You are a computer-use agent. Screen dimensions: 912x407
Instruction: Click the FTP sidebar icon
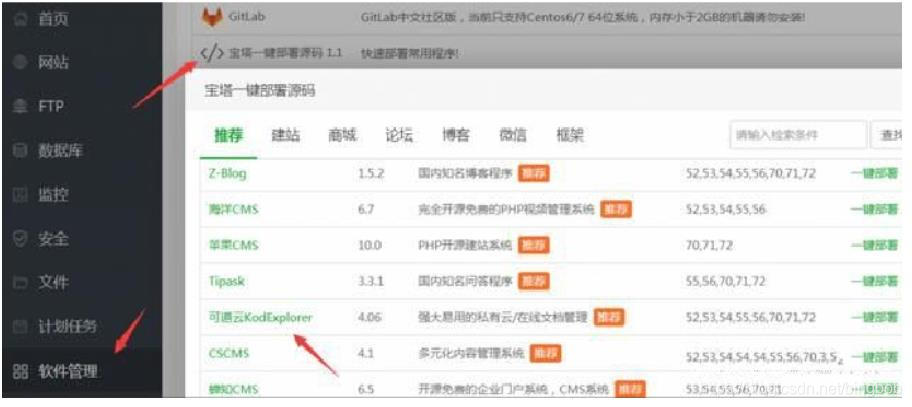(20, 106)
